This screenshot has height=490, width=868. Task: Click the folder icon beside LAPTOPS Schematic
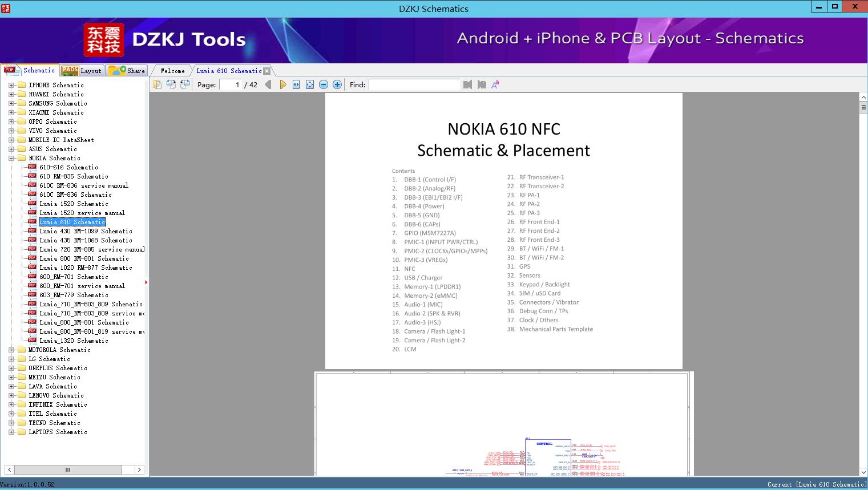[22, 432]
